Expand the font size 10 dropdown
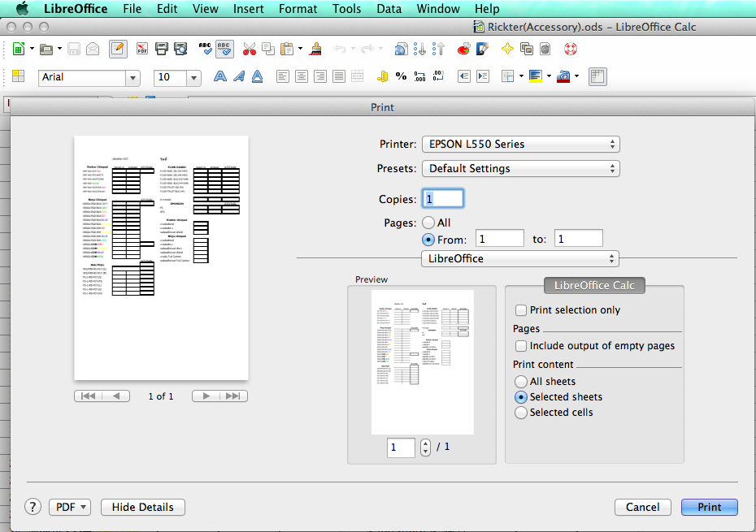 click(193, 78)
